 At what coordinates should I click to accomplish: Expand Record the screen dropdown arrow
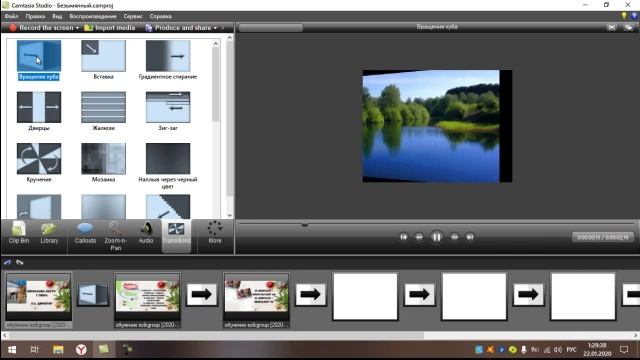click(77, 28)
